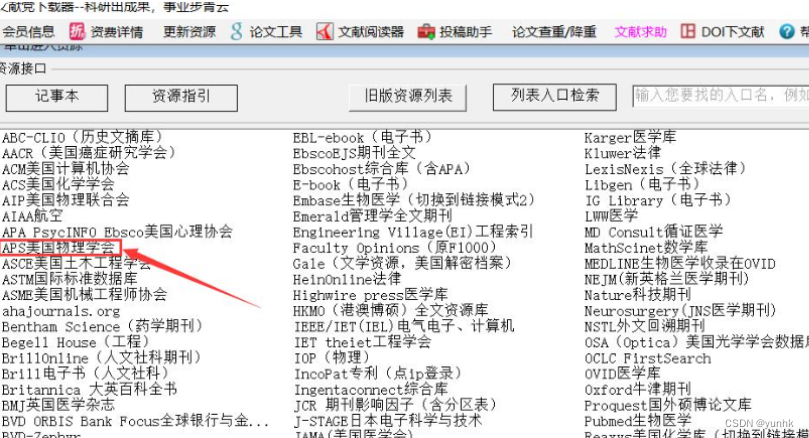
Task: Select IncoPat专利（点ip登录） entry
Action: click(378, 374)
